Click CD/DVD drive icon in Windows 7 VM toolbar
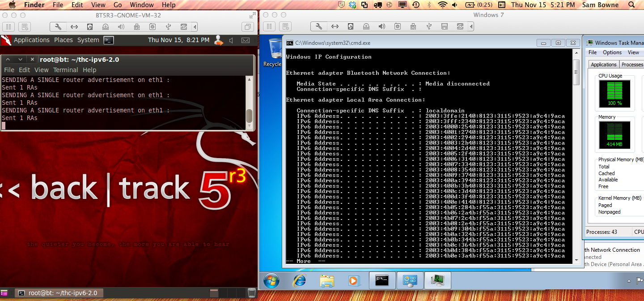The width and height of the screenshot is (644, 301). (366, 27)
